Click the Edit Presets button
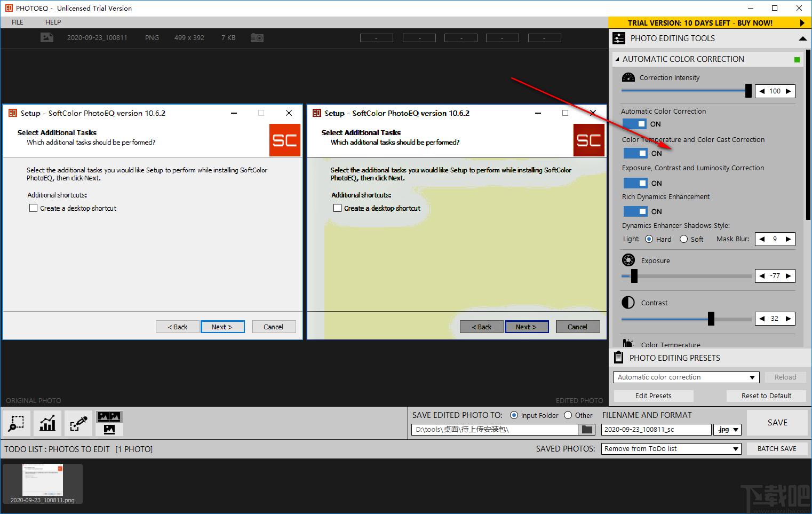812x514 pixels. click(654, 396)
